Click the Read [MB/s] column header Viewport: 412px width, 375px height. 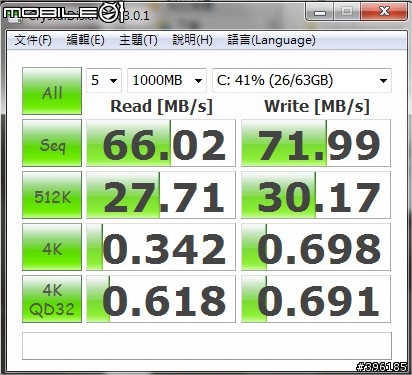pos(161,107)
